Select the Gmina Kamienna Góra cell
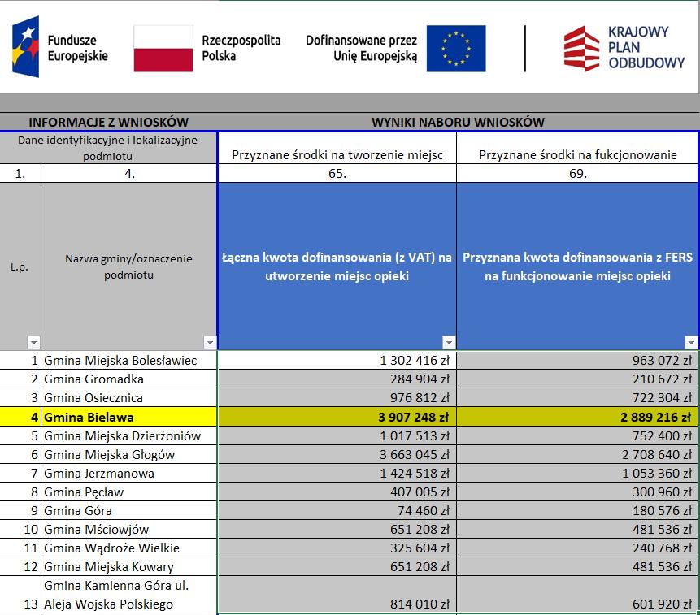Image resolution: width=700 pixels, height=615 pixels. point(128,595)
